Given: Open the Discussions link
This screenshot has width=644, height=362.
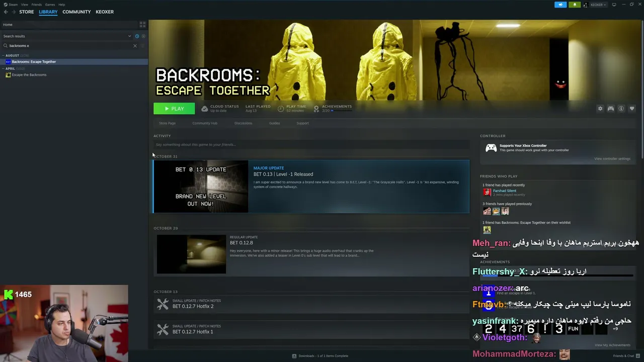Looking at the screenshot, I should [x=243, y=123].
